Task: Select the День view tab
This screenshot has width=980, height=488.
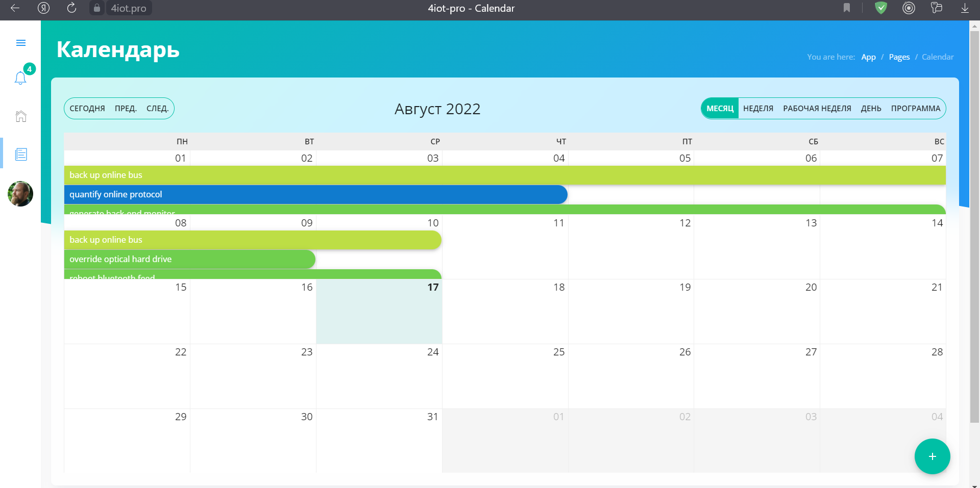Action: click(871, 109)
